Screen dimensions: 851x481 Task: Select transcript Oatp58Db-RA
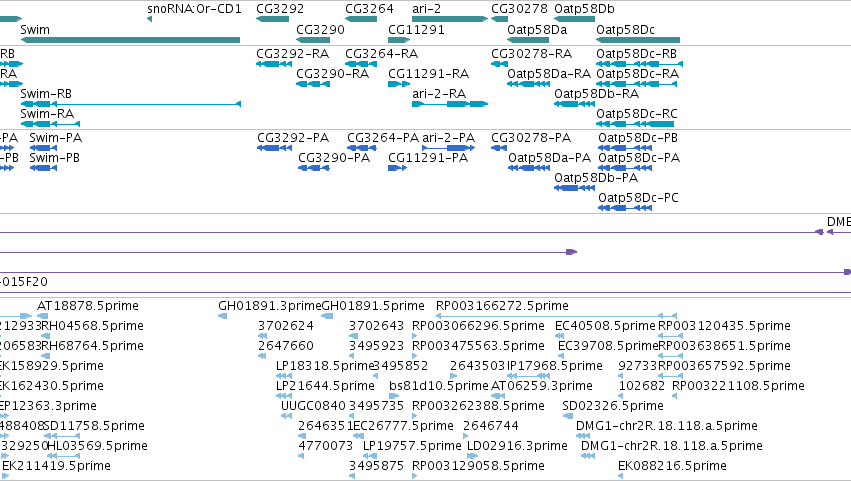pos(574,104)
